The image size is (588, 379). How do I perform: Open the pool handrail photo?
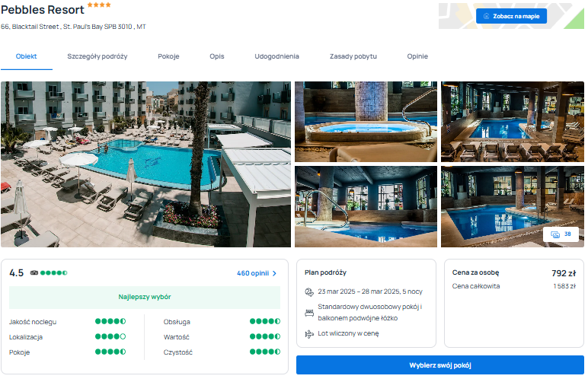pyautogui.click(x=366, y=206)
